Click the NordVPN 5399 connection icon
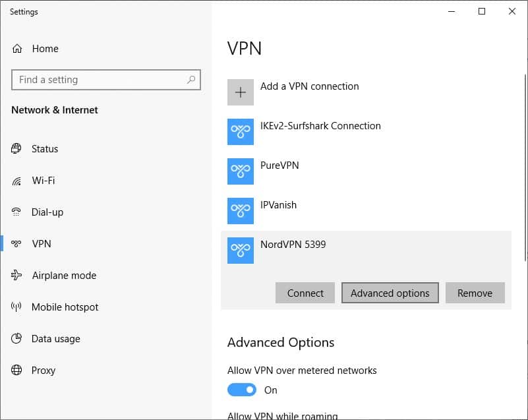 (241, 251)
